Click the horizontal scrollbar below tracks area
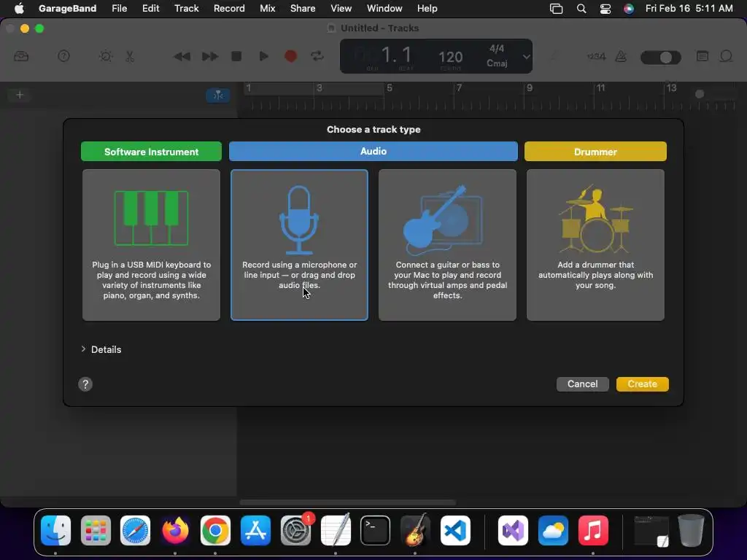The image size is (747, 560). [x=348, y=502]
